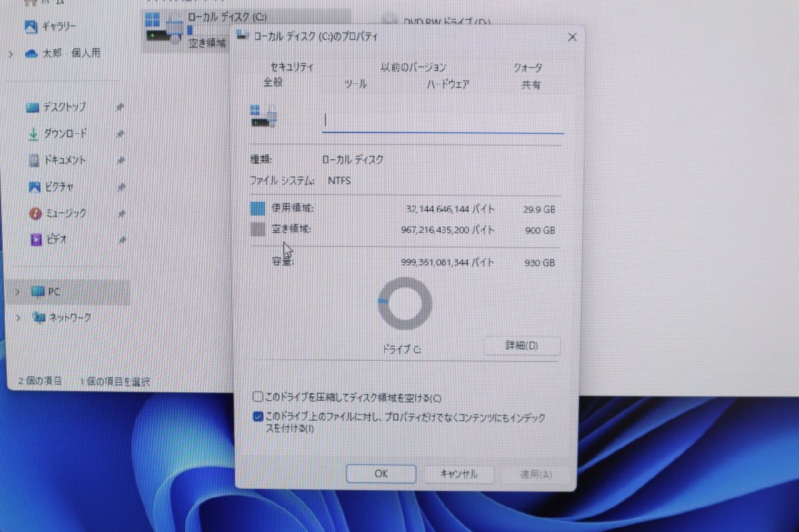Switch to the 以前のバージョン tab
Viewport: 799px width, 532px height.
pos(413,67)
